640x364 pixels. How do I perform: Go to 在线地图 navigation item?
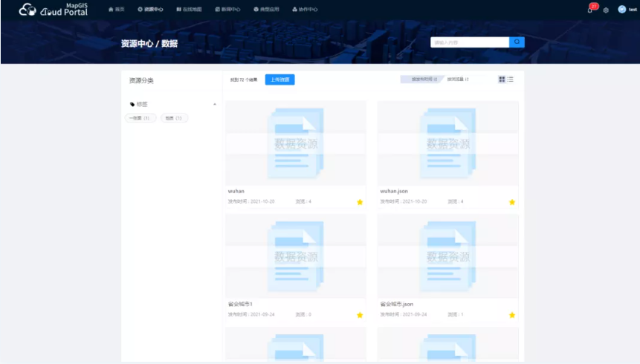190,10
